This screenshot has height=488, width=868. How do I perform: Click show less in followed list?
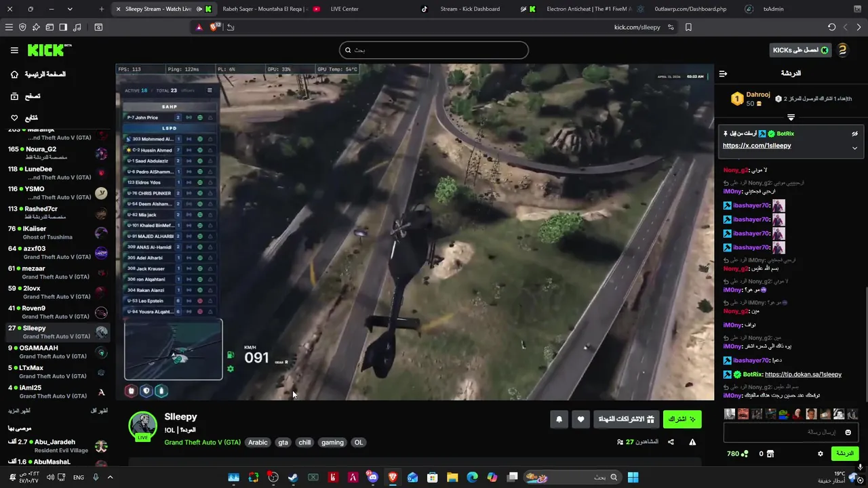click(99, 411)
